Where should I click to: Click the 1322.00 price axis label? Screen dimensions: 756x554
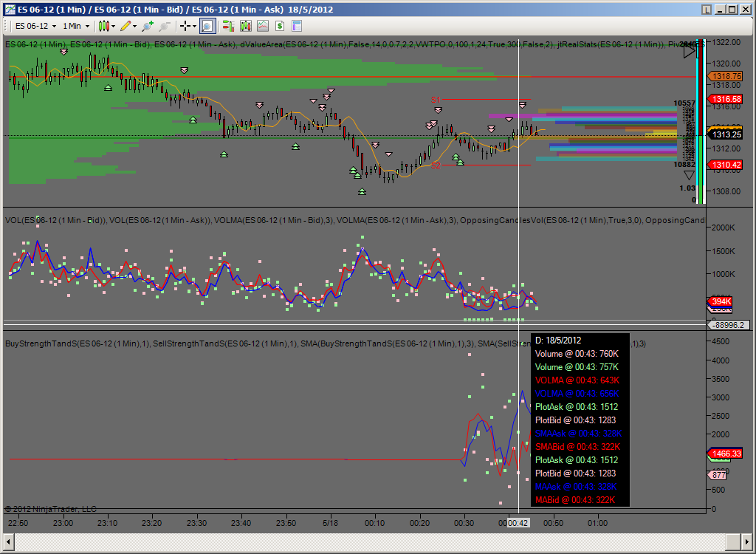[726, 42]
